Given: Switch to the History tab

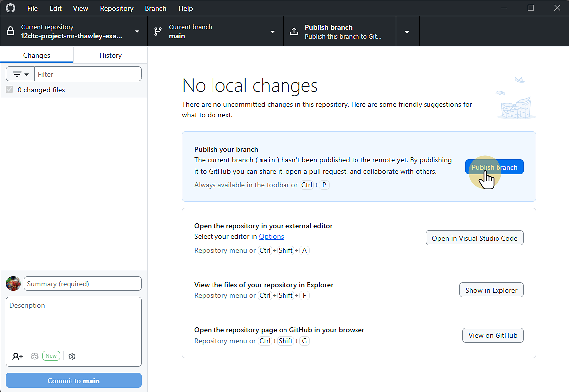Looking at the screenshot, I should (110, 55).
